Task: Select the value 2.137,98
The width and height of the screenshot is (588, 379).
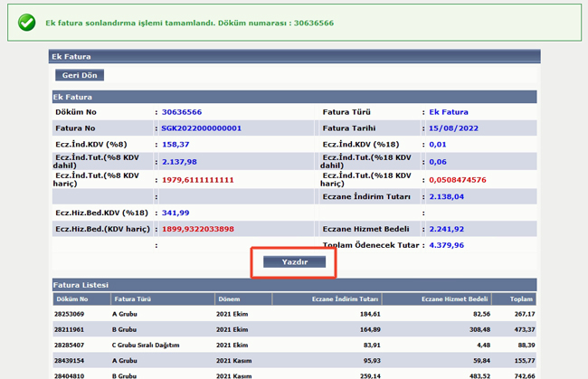Action: click(179, 162)
